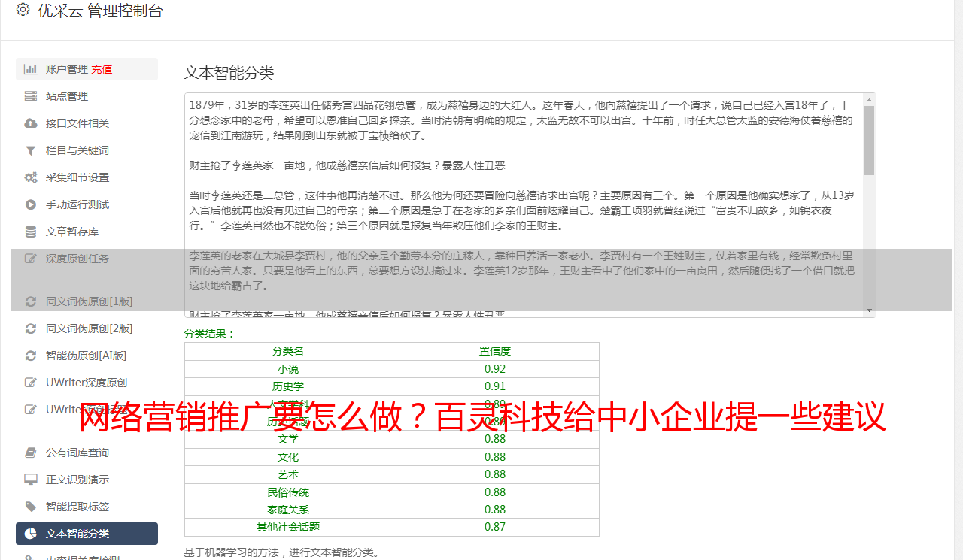Click the refresh icon beside 同义词伪原创[2版]
Image resolution: width=963 pixels, height=560 pixels.
pyautogui.click(x=31, y=328)
